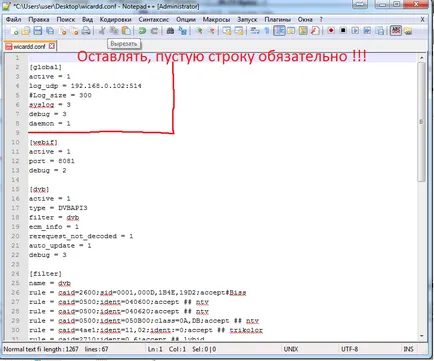This screenshot has height=361, width=434.
Task: Click the vertical scrollbar up arrow
Action: (x=422, y=58)
